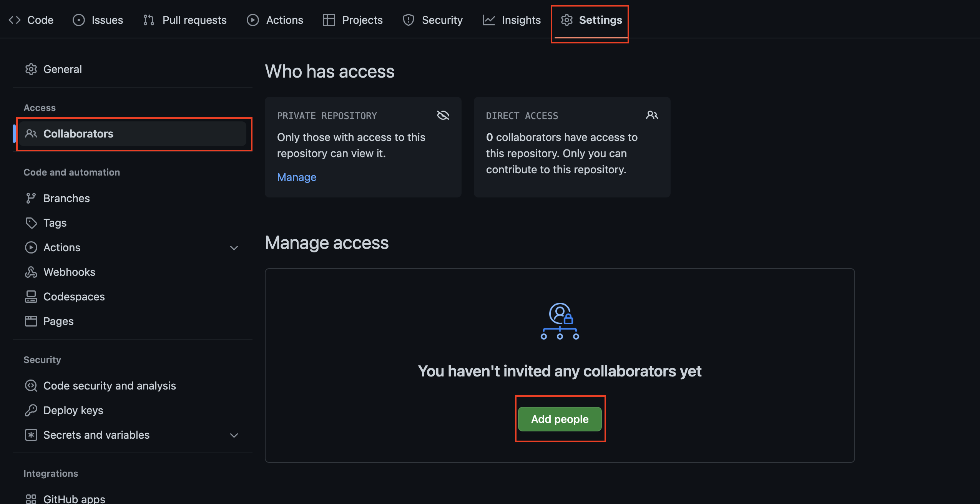This screenshot has width=980, height=504.
Task: Click the Tags label icon
Action: 31,223
